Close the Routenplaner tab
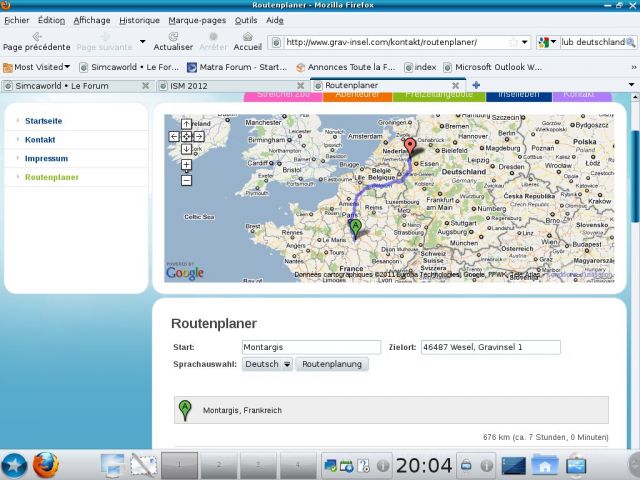Image resolution: width=640 pixels, height=480 pixels. click(x=456, y=86)
